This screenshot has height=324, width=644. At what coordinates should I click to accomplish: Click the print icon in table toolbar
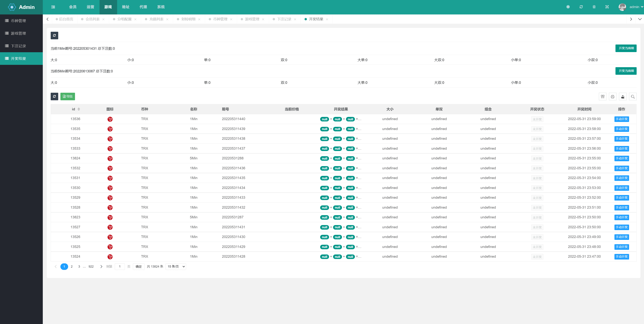pyautogui.click(x=613, y=97)
